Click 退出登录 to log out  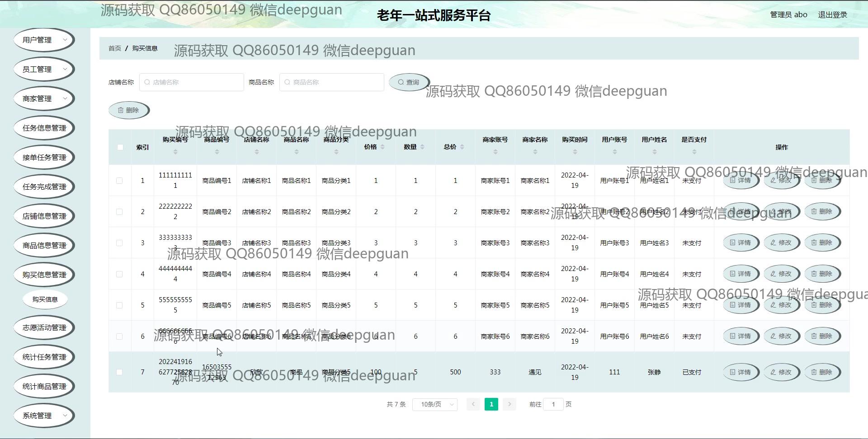832,14
